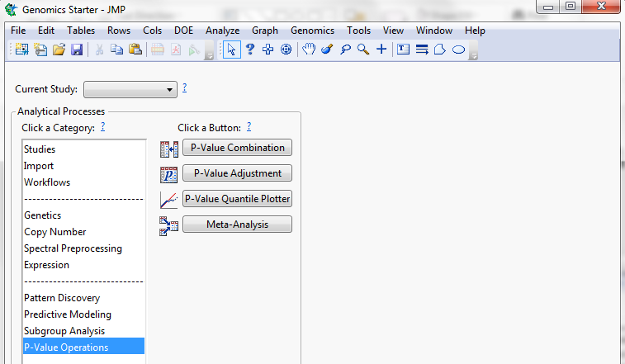Viewport: 625px width, 364px height.
Task: Open the Help menu
Action: point(475,31)
